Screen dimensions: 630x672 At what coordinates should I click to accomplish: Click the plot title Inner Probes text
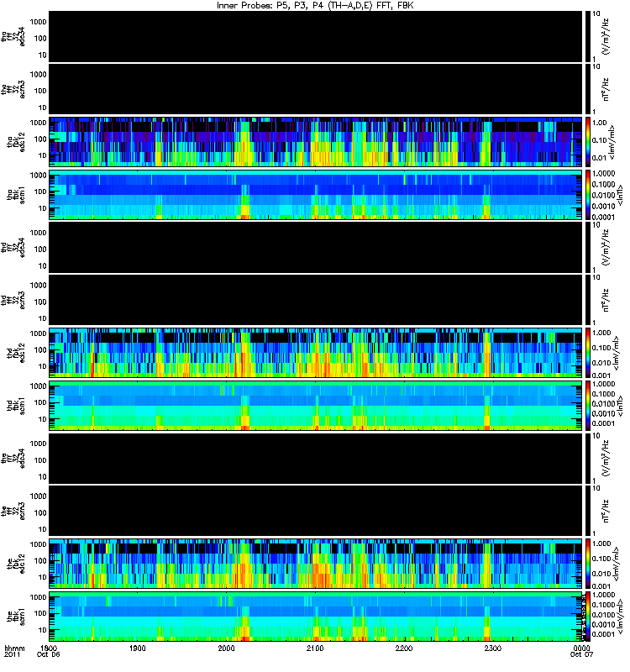pyautogui.click(x=244, y=5)
